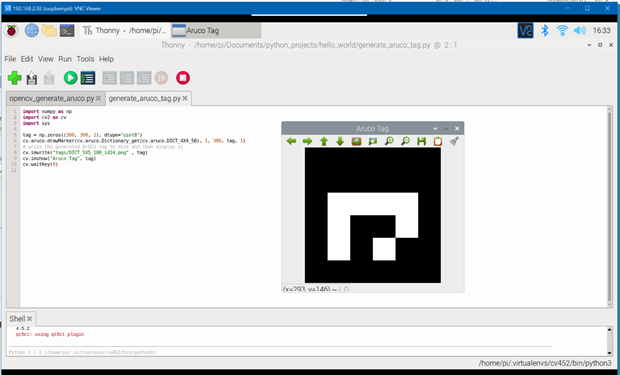Click the Step into debug icon
This screenshot has width=620, height=375.
pyautogui.click(x=127, y=78)
